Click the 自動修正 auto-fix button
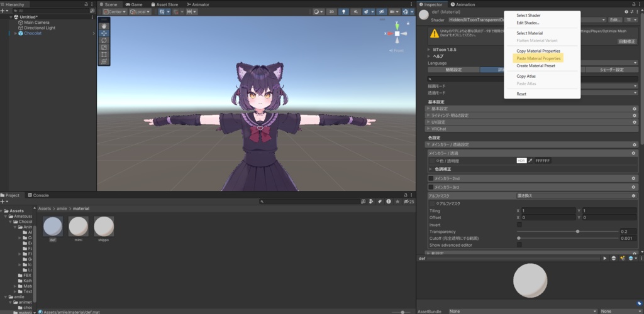The height and width of the screenshot is (314, 644). (x=626, y=41)
